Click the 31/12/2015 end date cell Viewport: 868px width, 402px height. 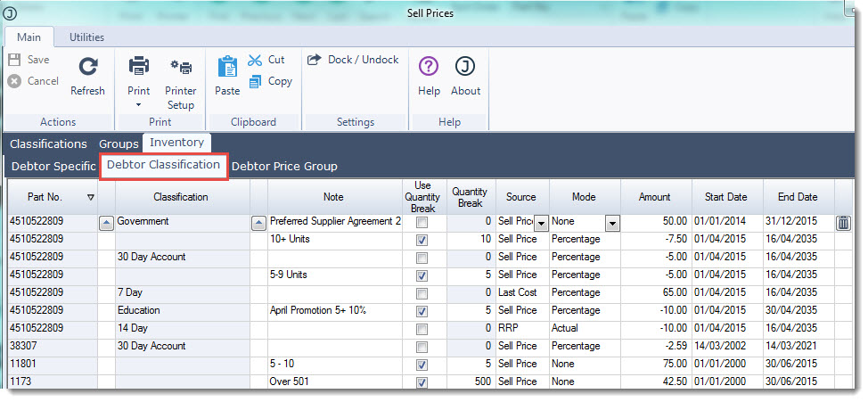point(798,222)
